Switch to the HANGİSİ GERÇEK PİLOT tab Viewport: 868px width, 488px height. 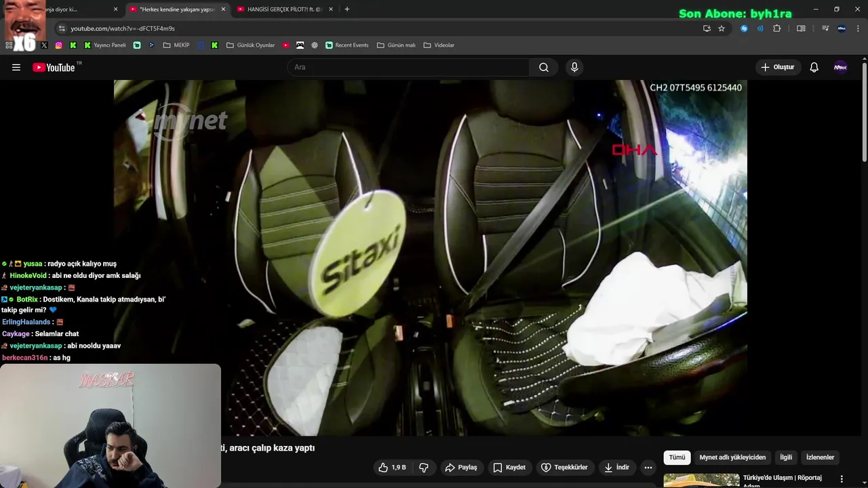(285, 9)
